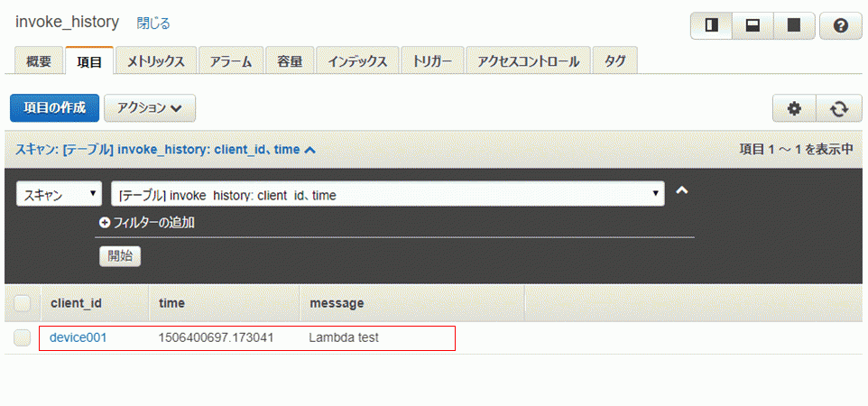Viewport: 868px width, 406px height.
Task: Open アラーム tab
Action: (x=231, y=60)
